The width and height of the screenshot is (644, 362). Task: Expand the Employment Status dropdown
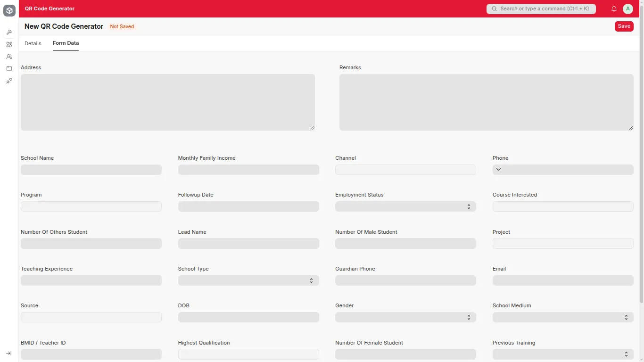click(x=405, y=206)
